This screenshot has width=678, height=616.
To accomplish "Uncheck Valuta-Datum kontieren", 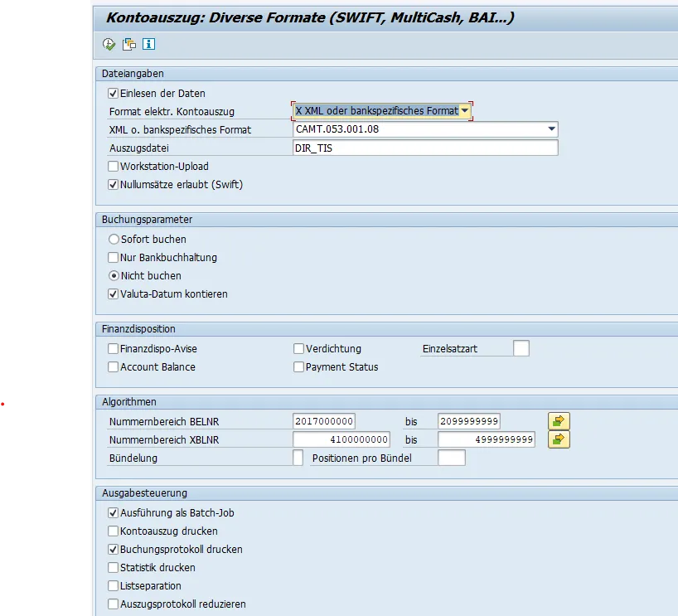I will [114, 294].
